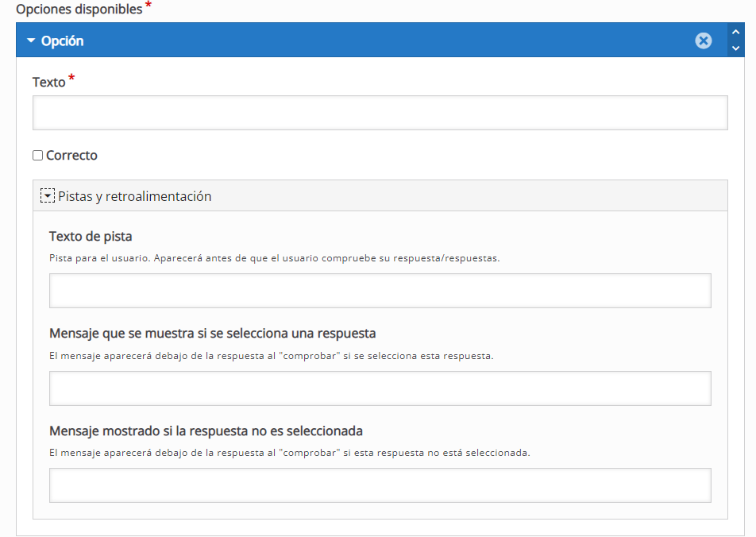
Task: Move the option up with the up chevron
Action: pyautogui.click(x=735, y=33)
